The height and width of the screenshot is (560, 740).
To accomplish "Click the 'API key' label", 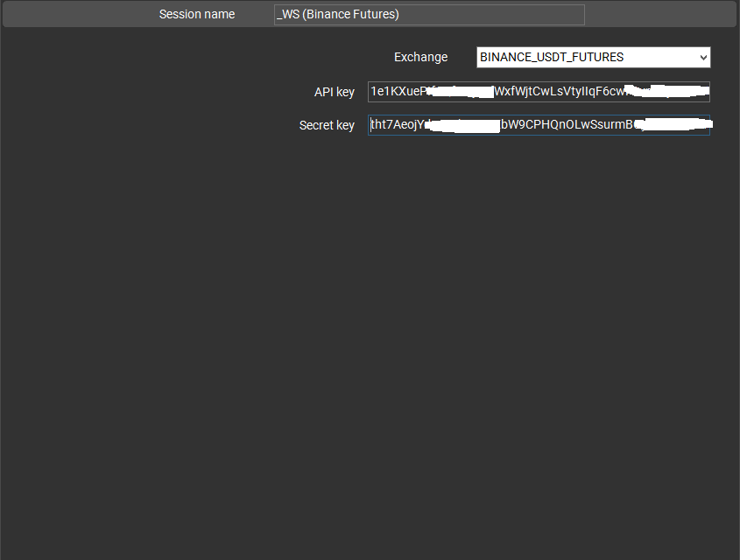I will click(x=334, y=92).
